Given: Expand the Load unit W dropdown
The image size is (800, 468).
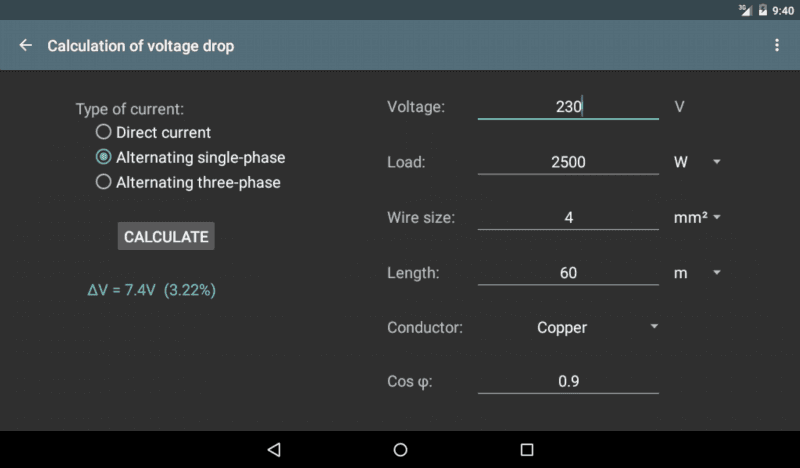Looking at the screenshot, I should point(697,162).
